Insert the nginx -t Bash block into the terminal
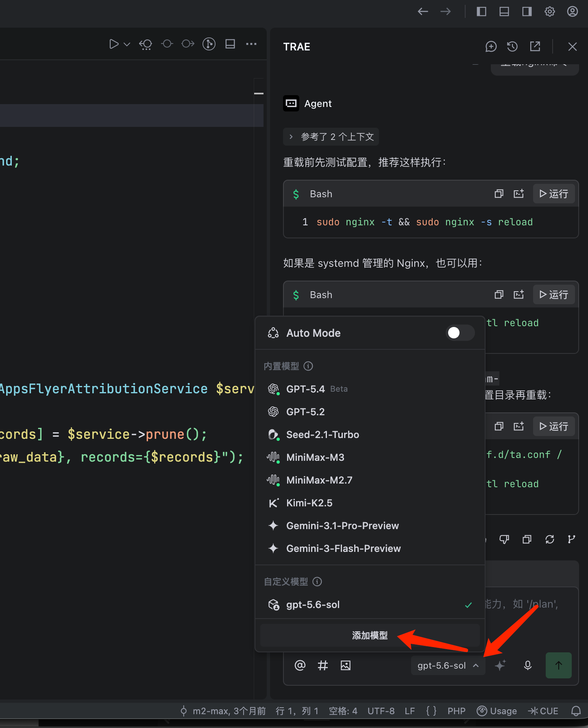This screenshot has height=728, width=588. [x=519, y=194]
